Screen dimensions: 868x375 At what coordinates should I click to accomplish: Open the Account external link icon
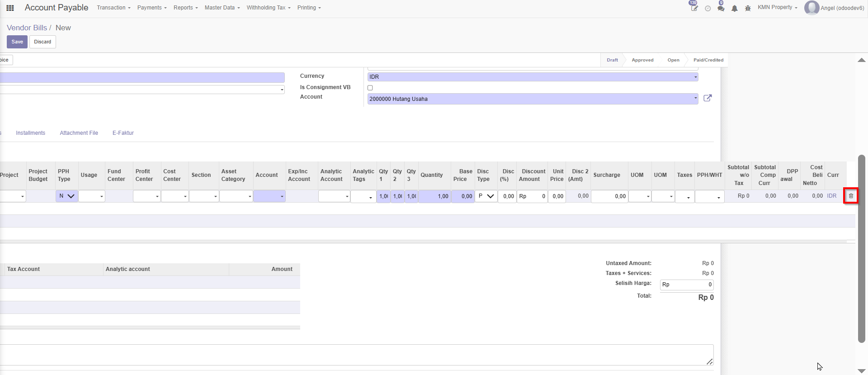coord(708,98)
